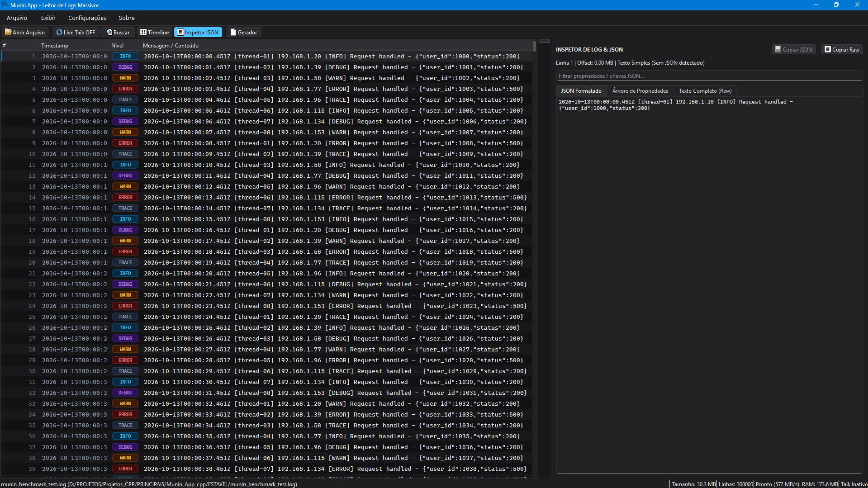Screen dimensions: 868x488
Task: Select log row with user_id 1013
Action: coord(267,198)
